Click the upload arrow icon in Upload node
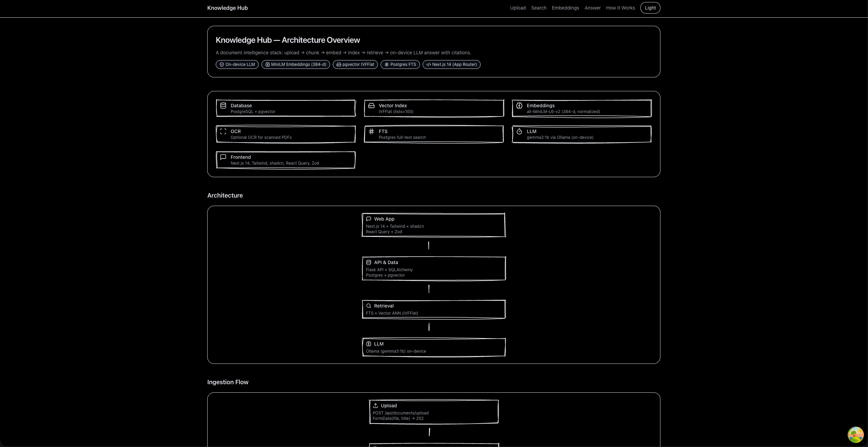 375,406
